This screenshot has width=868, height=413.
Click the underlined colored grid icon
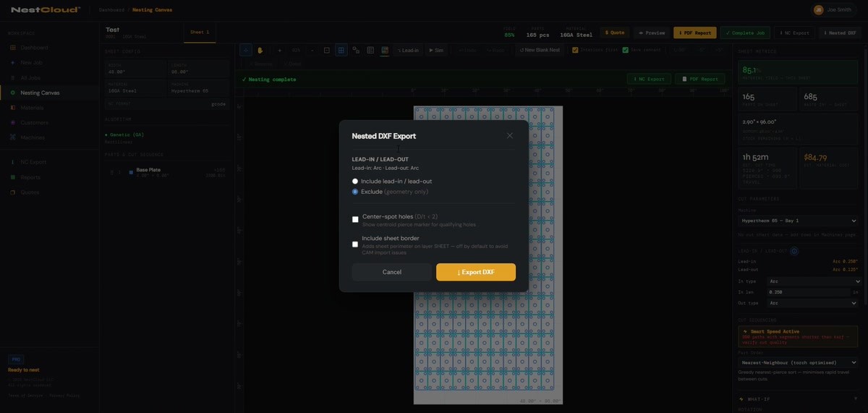[x=385, y=50]
